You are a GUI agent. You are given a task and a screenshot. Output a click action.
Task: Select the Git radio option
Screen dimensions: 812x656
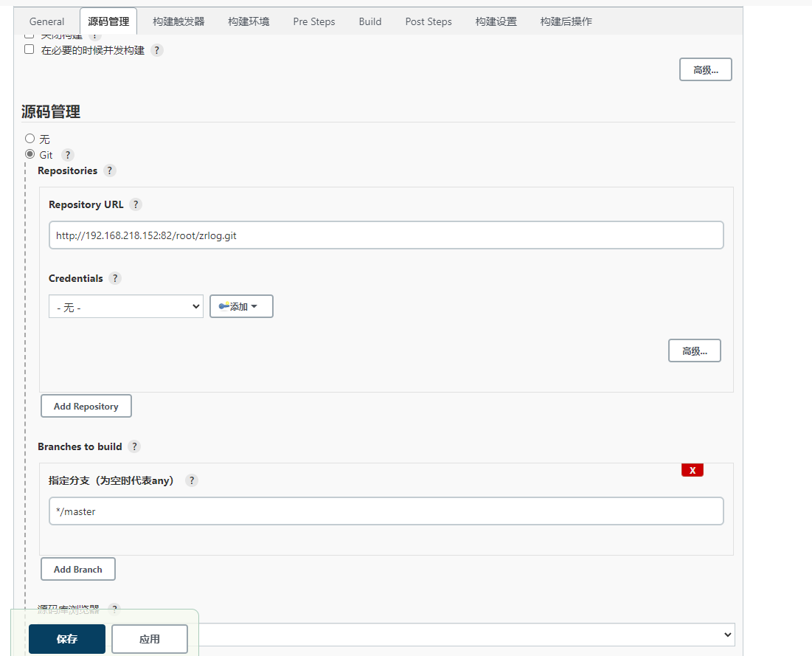[30, 154]
